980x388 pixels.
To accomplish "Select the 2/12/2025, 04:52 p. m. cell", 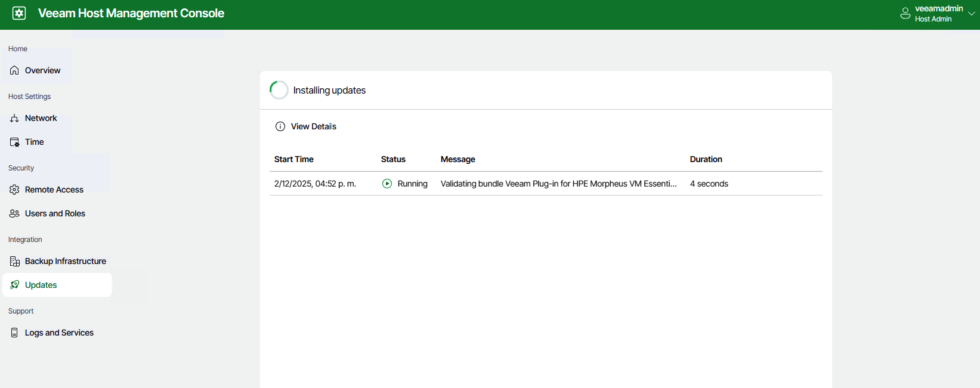I will (x=315, y=184).
